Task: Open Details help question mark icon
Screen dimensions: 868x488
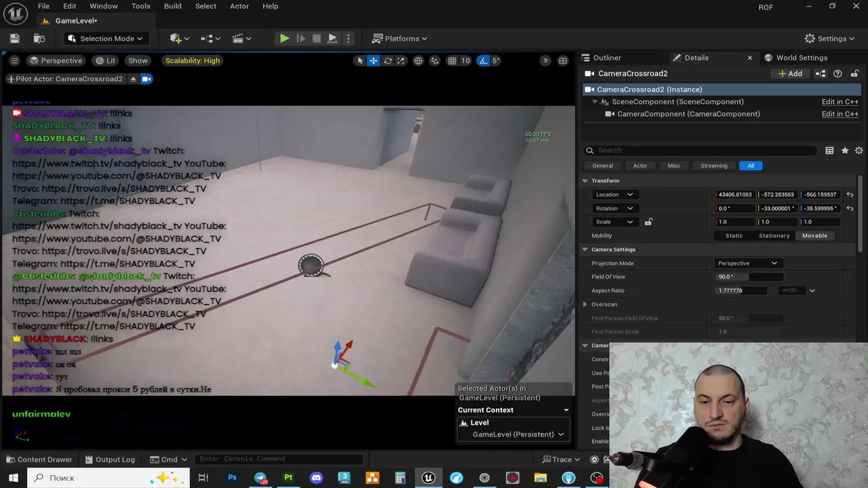Action: click(837, 73)
